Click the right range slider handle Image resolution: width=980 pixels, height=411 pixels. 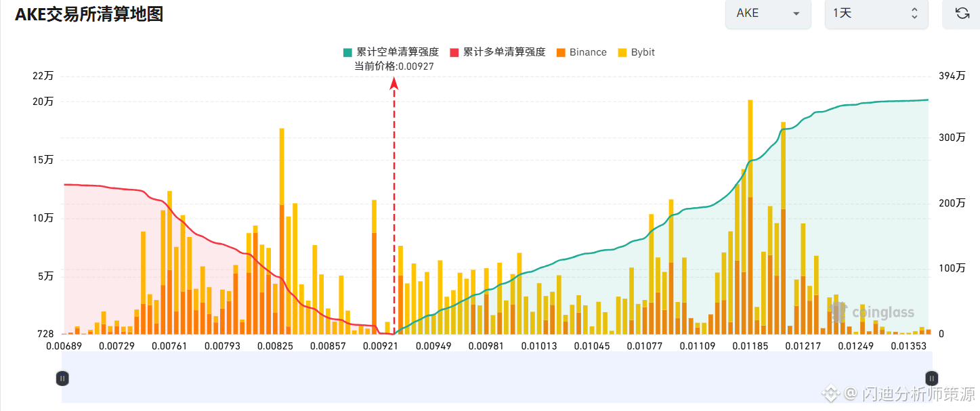932,378
